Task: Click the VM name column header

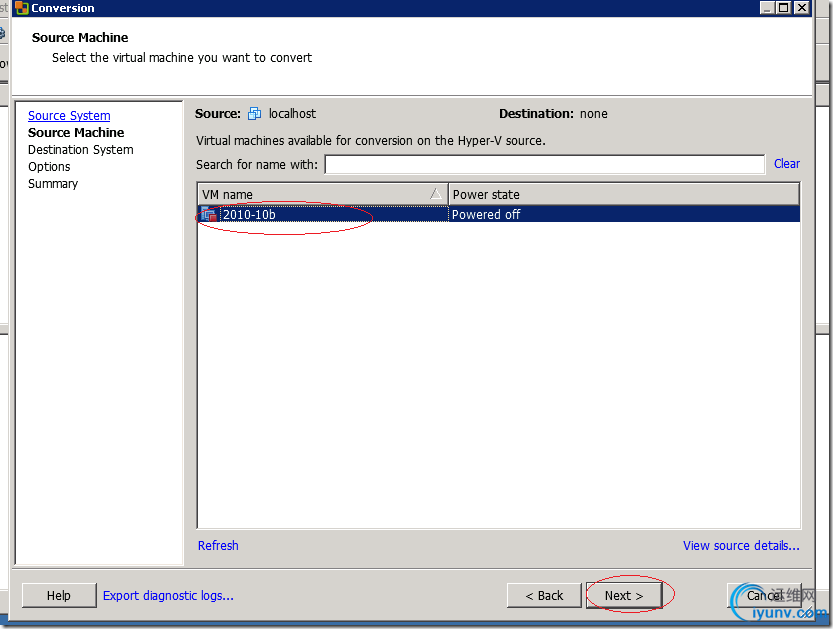Action: pos(323,194)
